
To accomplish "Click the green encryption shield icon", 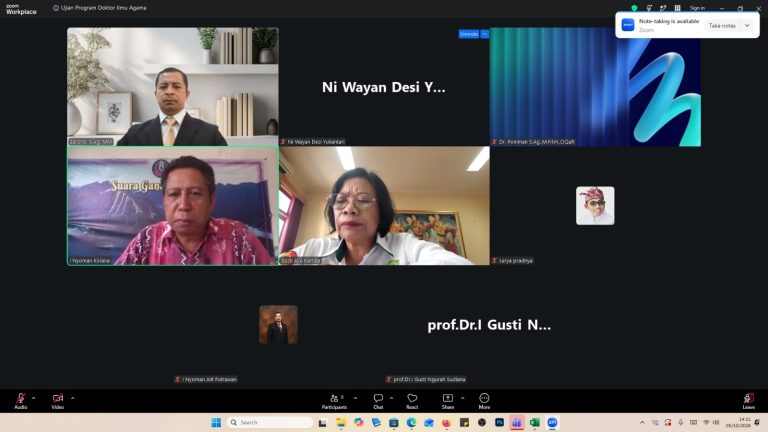I will 634,8.
